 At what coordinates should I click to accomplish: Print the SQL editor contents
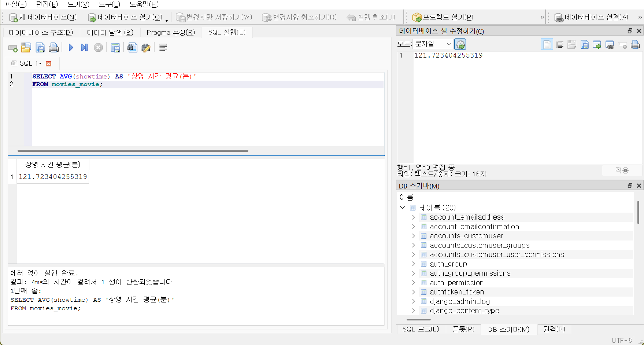(53, 48)
